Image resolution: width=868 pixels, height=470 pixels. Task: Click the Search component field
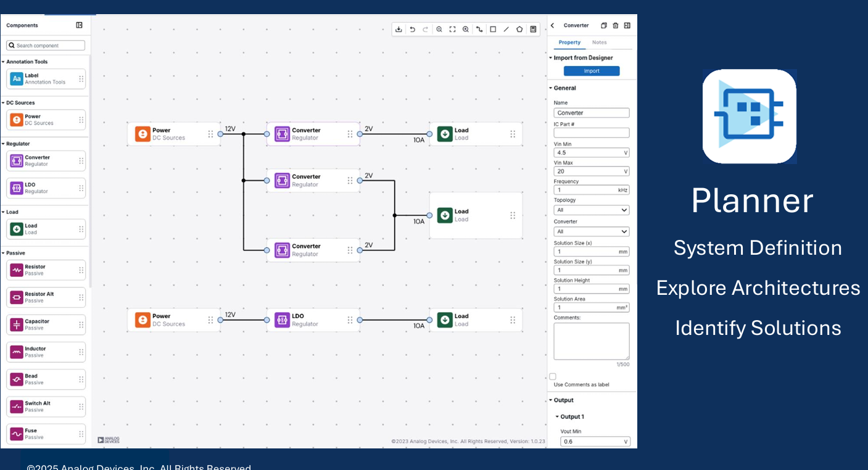(x=46, y=46)
